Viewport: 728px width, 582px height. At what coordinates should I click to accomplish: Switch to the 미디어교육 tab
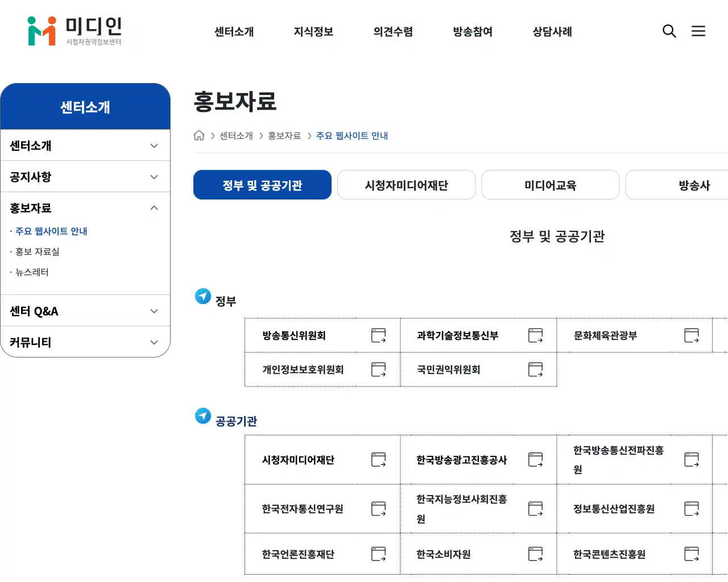(550, 185)
